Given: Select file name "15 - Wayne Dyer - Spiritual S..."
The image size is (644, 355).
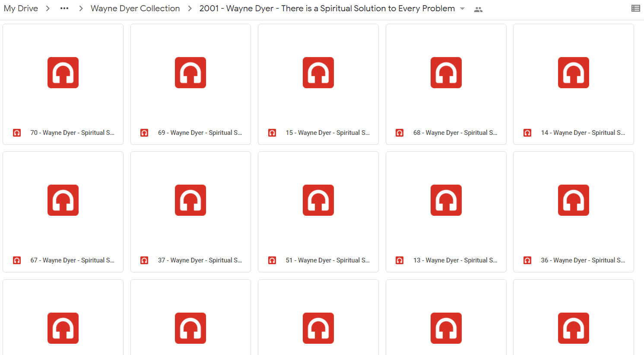Looking at the screenshot, I should (x=328, y=133).
